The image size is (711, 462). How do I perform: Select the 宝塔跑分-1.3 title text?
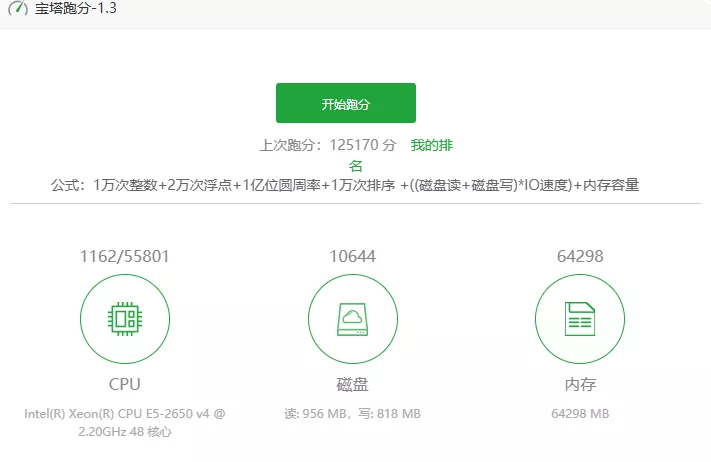coord(76,8)
